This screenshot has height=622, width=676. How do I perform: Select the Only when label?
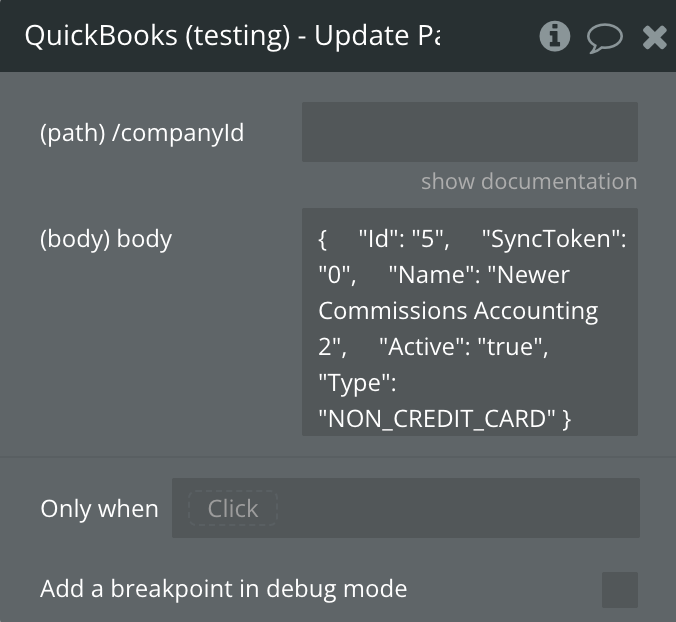pos(99,508)
